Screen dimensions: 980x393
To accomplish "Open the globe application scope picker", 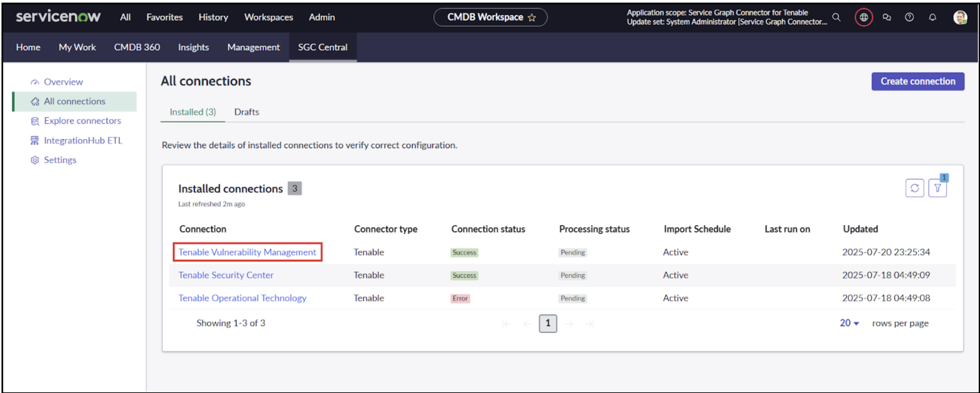I will (x=864, y=17).
